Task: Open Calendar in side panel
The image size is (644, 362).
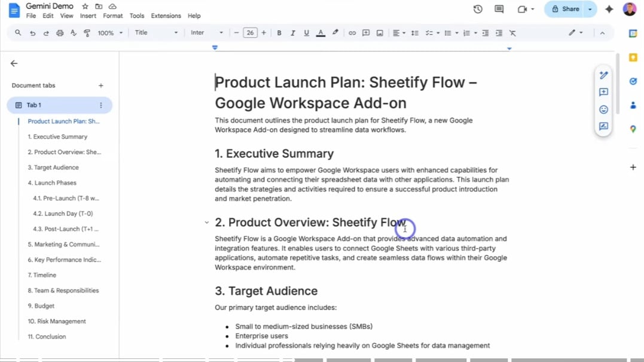Action: tap(633, 34)
